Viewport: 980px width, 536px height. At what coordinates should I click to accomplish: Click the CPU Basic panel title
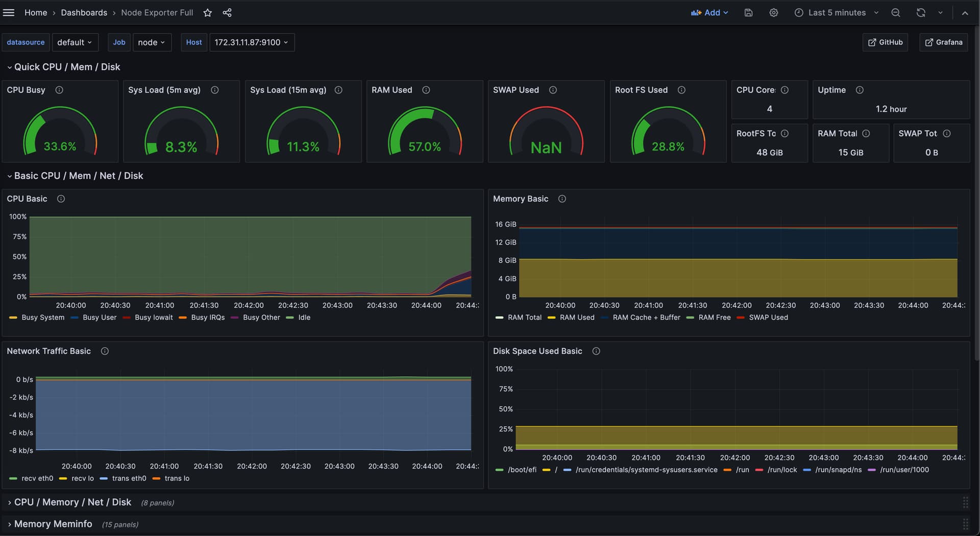[x=27, y=199]
